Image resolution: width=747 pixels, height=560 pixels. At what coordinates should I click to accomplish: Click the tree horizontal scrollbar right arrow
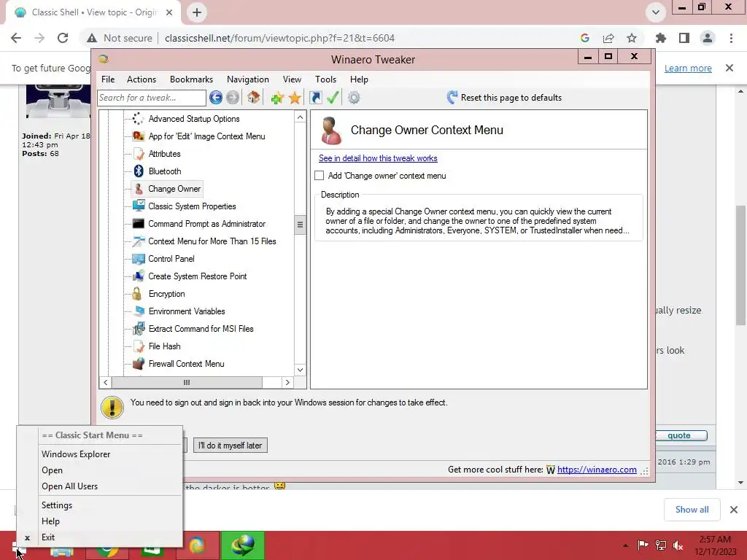click(287, 382)
